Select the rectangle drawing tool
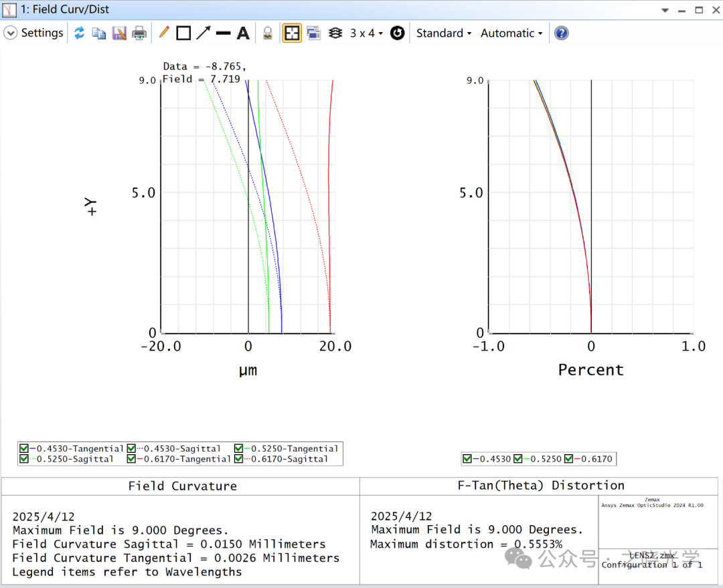This screenshot has height=588, width=723. (x=183, y=33)
